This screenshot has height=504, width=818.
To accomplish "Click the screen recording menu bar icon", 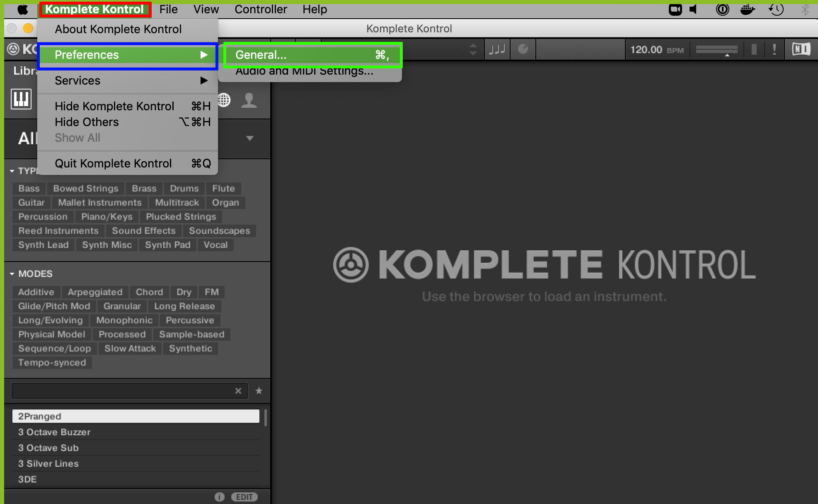I will tap(675, 9).
